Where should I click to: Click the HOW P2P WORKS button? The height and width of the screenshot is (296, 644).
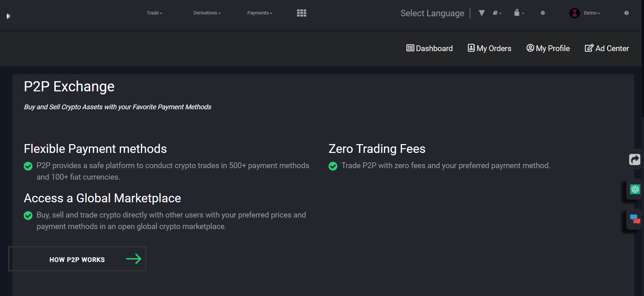tap(77, 259)
